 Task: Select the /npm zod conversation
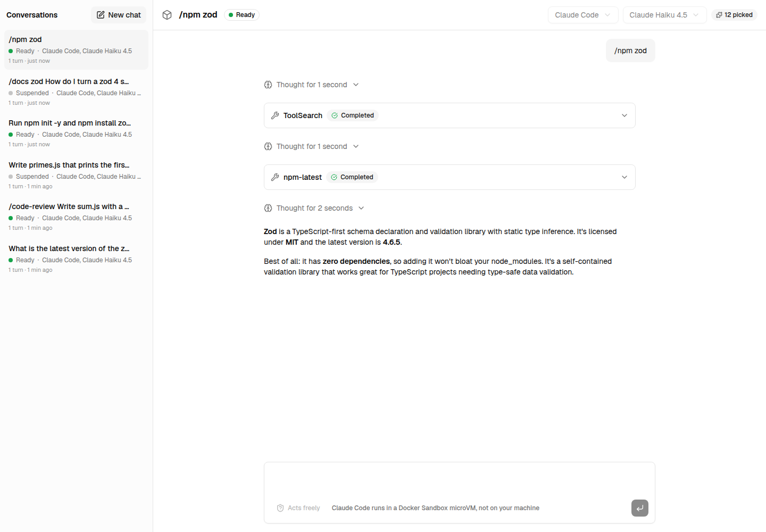pos(76,49)
